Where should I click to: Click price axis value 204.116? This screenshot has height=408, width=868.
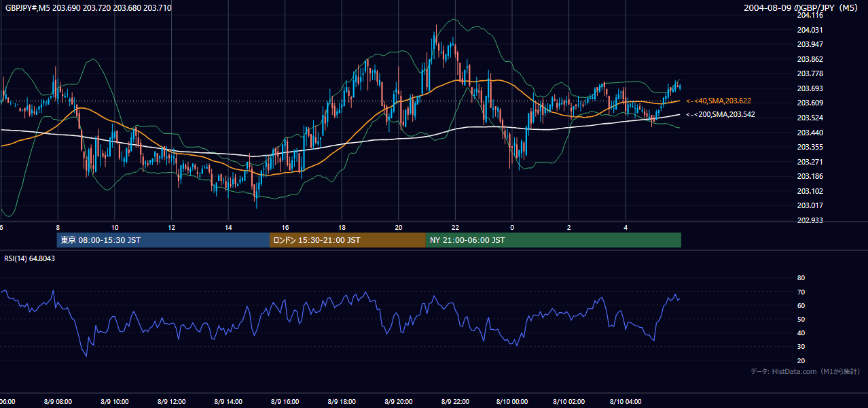tap(810, 15)
